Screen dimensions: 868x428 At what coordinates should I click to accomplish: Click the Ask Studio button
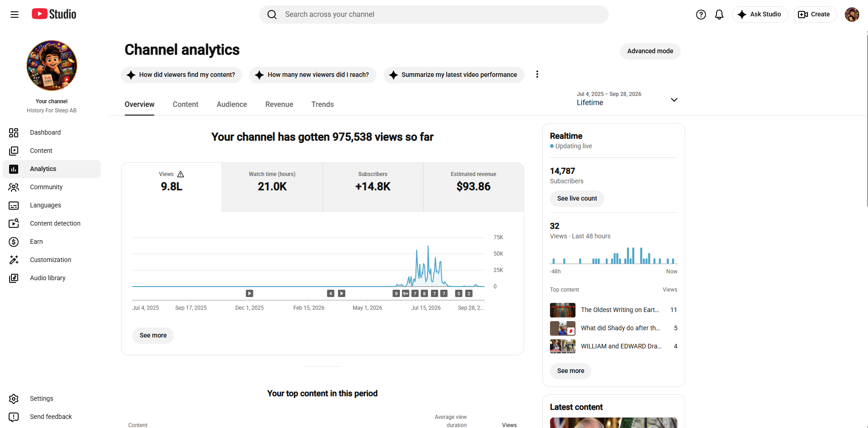760,15
